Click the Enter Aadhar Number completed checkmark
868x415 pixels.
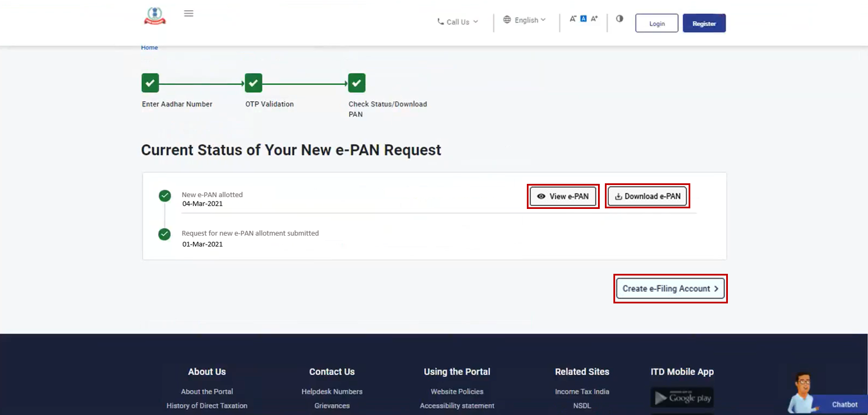click(150, 83)
